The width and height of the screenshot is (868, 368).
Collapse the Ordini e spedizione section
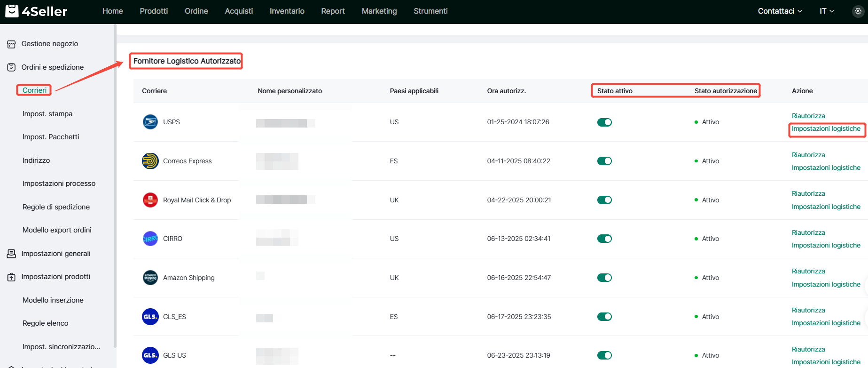(52, 67)
